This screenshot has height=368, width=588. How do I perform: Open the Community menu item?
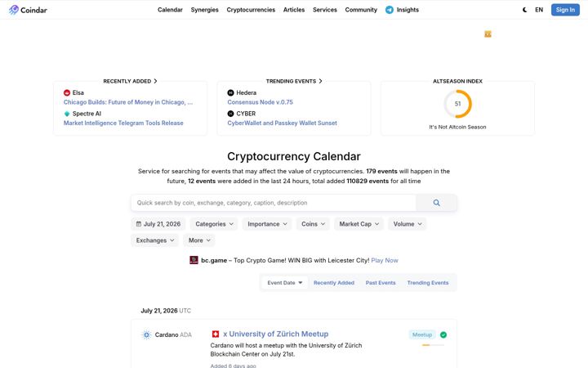(x=361, y=10)
